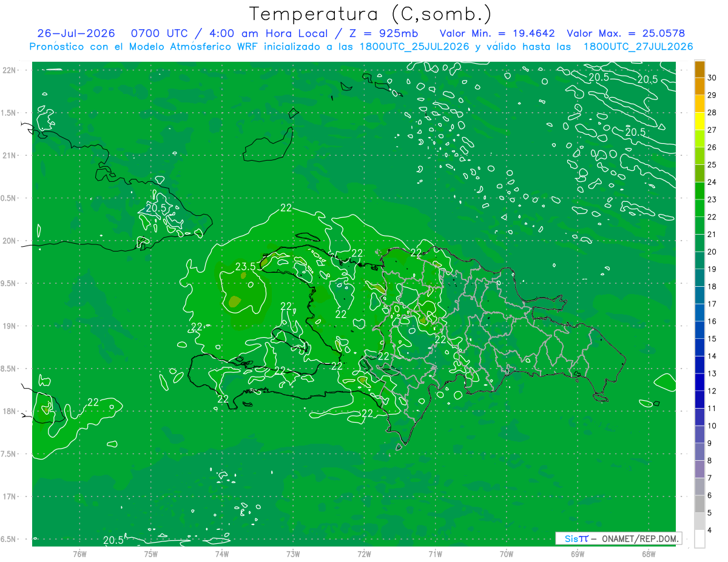Click the '18N' latitude label
This screenshot has width=728, height=562.
click(x=10, y=411)
